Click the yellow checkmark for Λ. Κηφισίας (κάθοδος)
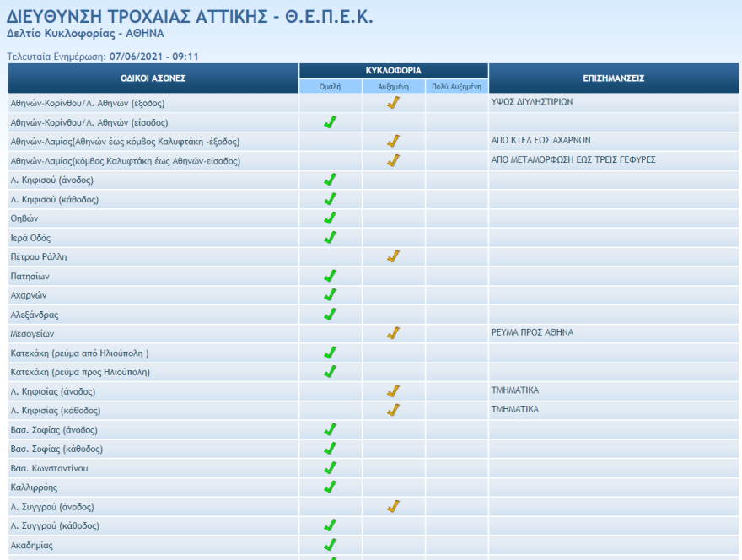 393,410
